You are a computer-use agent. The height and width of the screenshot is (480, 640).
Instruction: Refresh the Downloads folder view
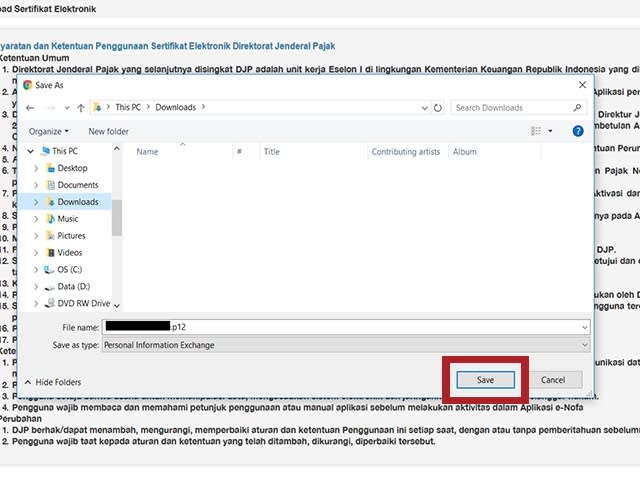[437, 107]
